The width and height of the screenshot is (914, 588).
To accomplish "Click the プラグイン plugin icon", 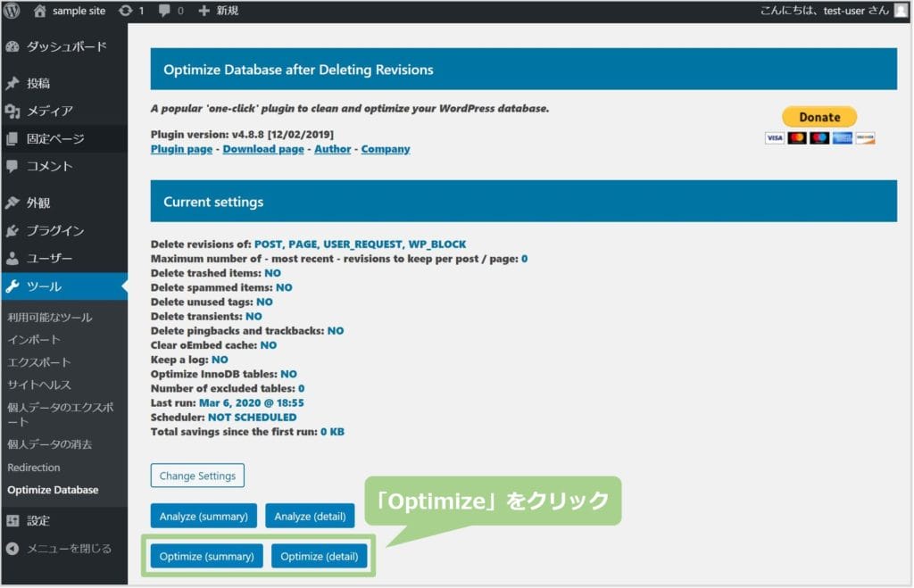I will pos(11,230).
